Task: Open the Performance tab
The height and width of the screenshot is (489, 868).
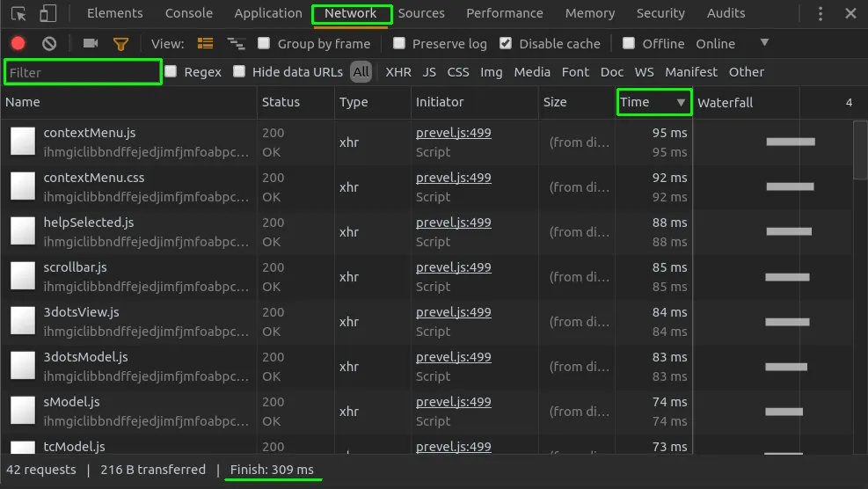Action: click(x=504, y=13)
